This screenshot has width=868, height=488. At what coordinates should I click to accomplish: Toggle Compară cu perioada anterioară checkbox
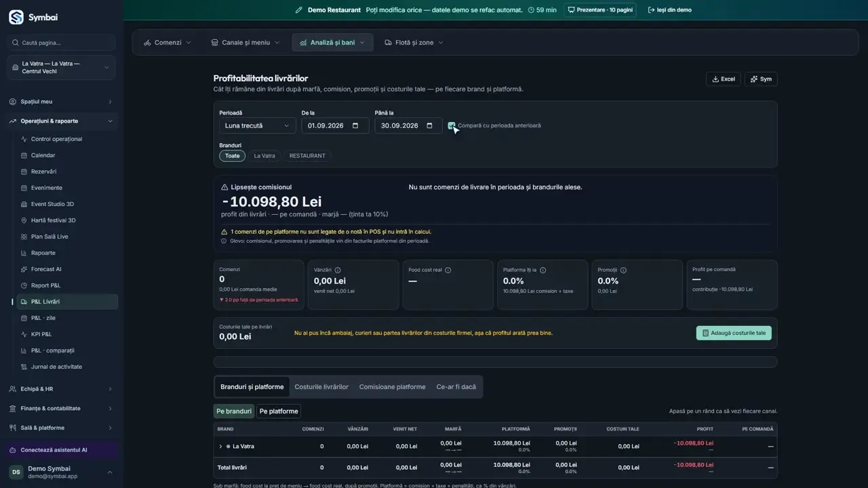[452, 125]
